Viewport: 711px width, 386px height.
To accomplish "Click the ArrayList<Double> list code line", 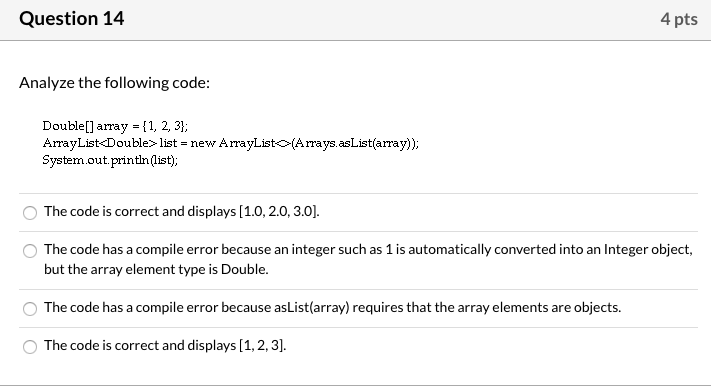I will coord(231,143).
